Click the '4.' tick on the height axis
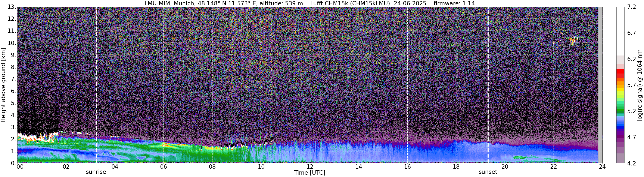644x177 pixels. 13,115
